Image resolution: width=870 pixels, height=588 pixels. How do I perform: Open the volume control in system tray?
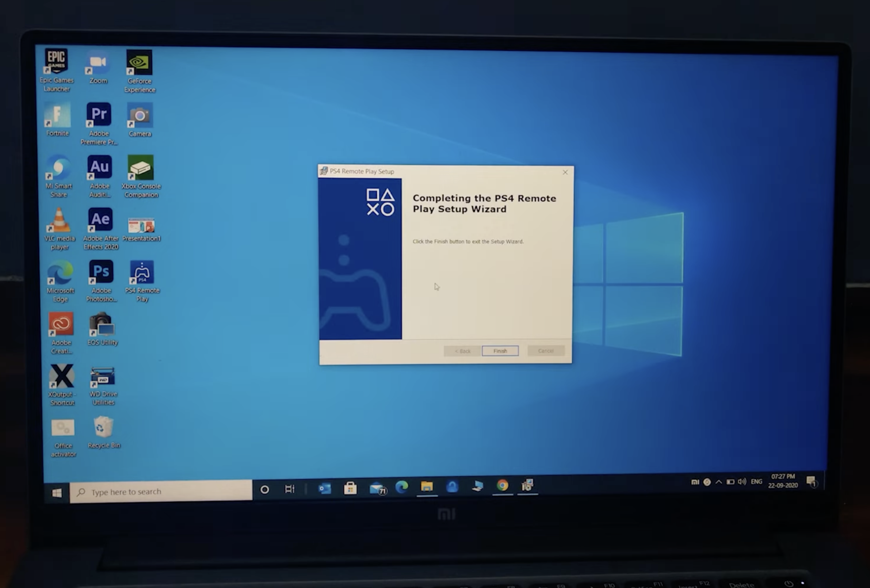[742, 482]
